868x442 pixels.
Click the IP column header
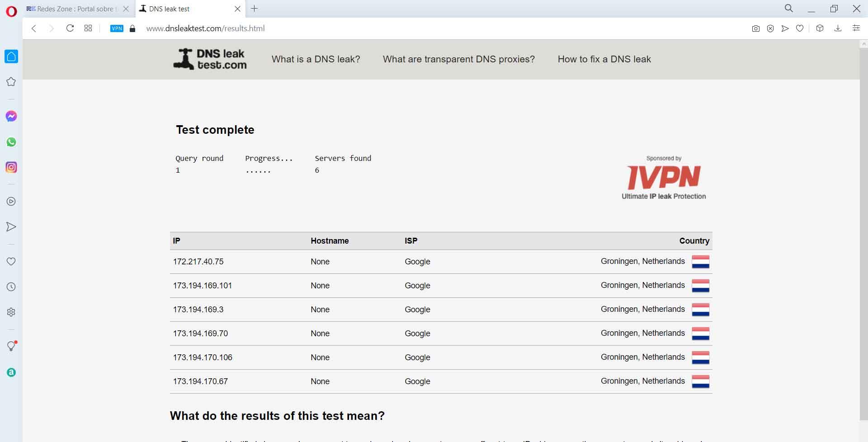pos(177,241)
